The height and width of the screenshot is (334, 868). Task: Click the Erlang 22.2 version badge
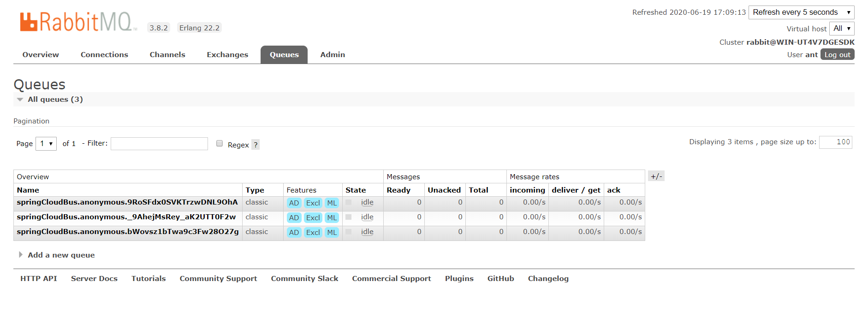click(199, 28)
